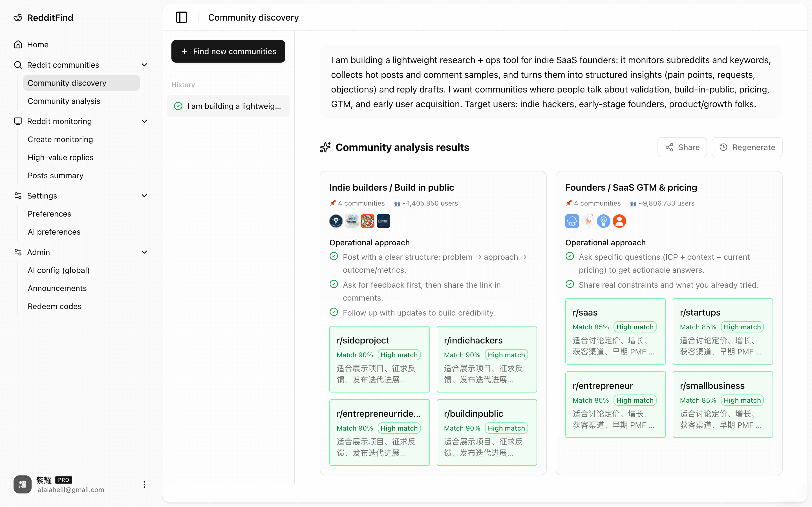Click the search icon beside Reddit communities

(18, 65)
